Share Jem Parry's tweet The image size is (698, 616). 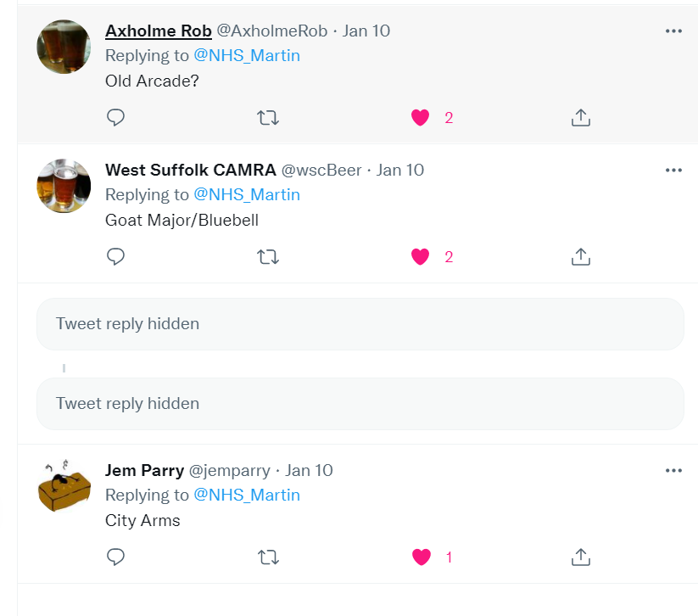point(581,557)
